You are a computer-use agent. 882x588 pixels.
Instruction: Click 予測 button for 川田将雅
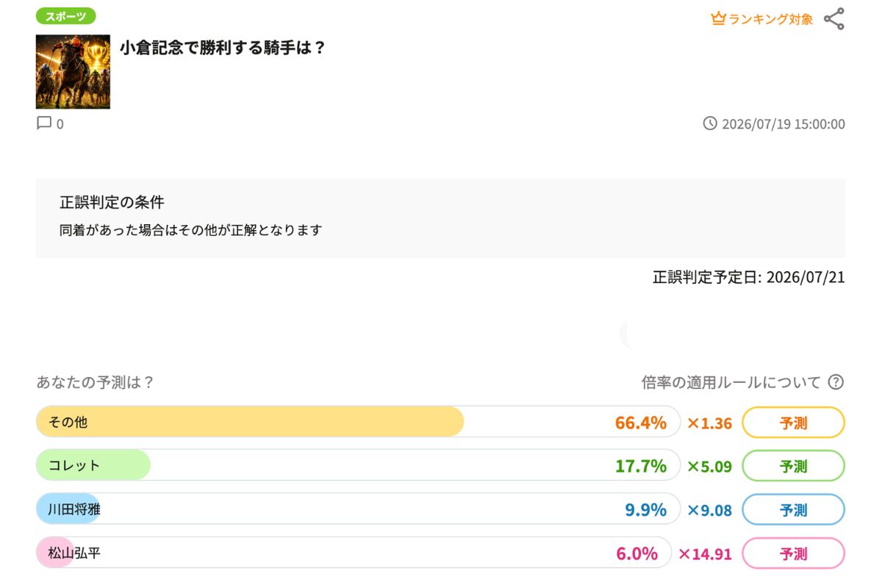click(x=793, y=510)
